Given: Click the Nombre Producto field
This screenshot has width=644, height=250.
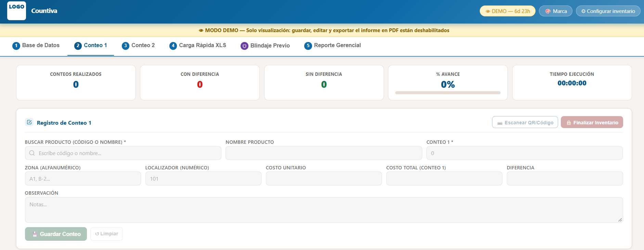Looking at the screenshot, I should pyautogui.click(x=324, y=153).
